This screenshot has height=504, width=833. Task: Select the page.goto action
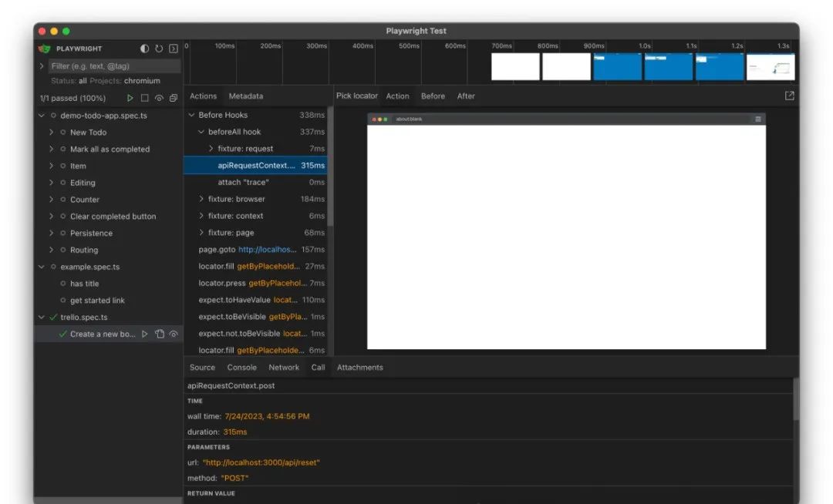point(255,250)
